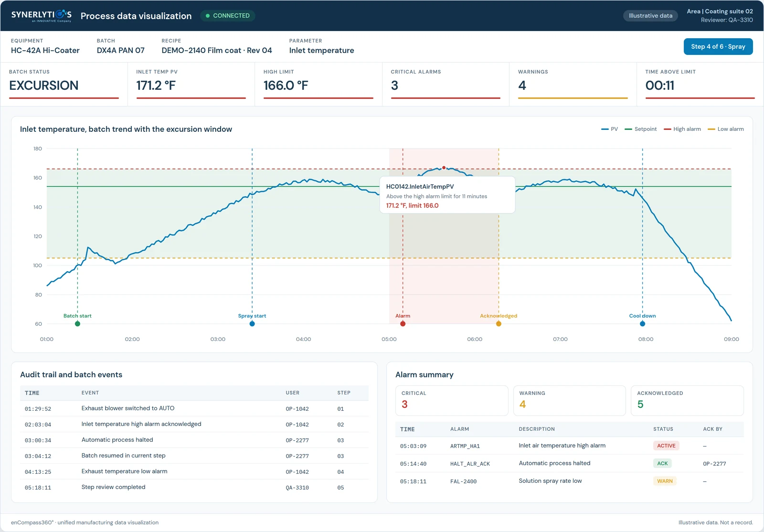This screenshot has height=532, width=764.
Task: Open the BATCH STATUS EXCURSION tile
Action: tap(64, 84)
